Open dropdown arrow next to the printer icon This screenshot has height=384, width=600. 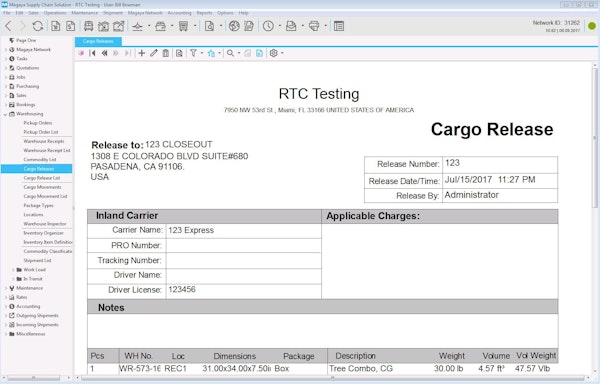[x=325, y=26]
